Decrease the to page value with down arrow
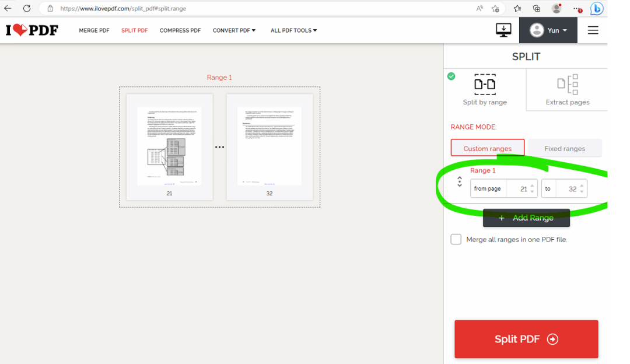The height and width of the screenshot is (364, 630). [582, 192]
